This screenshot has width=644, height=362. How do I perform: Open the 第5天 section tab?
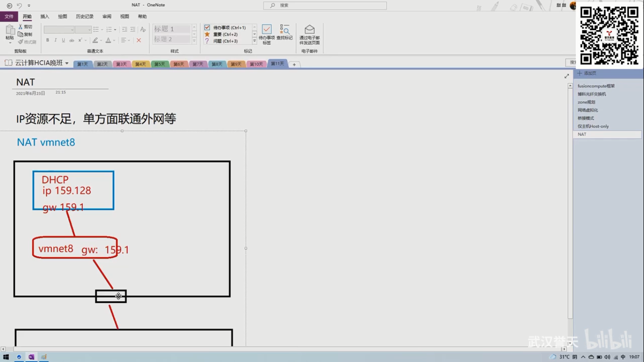coord(160,64)
